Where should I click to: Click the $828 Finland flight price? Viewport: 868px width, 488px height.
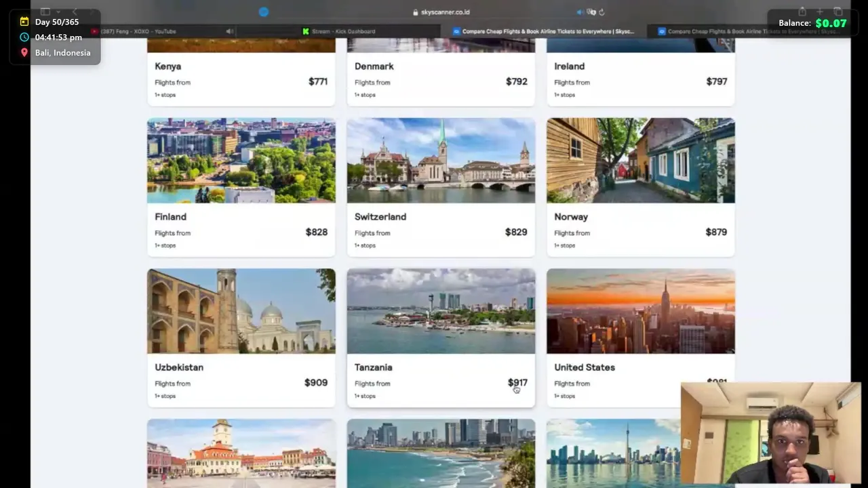click(x=317, y=232)
